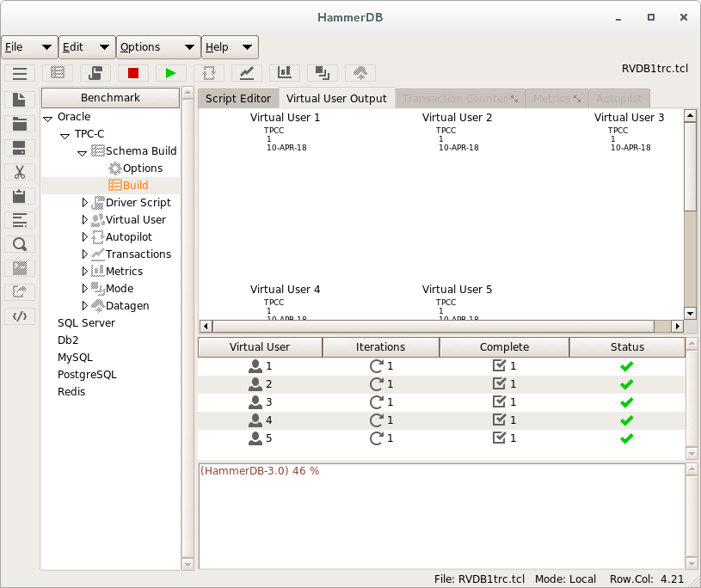The image size is (701, 588).
Task: Collapse the Schema Build tree node
Action: [x=82, y=153]
